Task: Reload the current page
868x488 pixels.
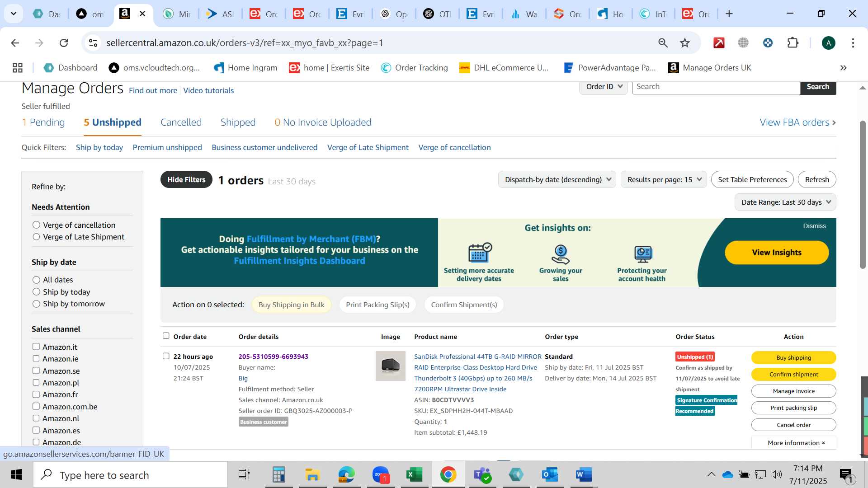Action: (x=64, y=43)
